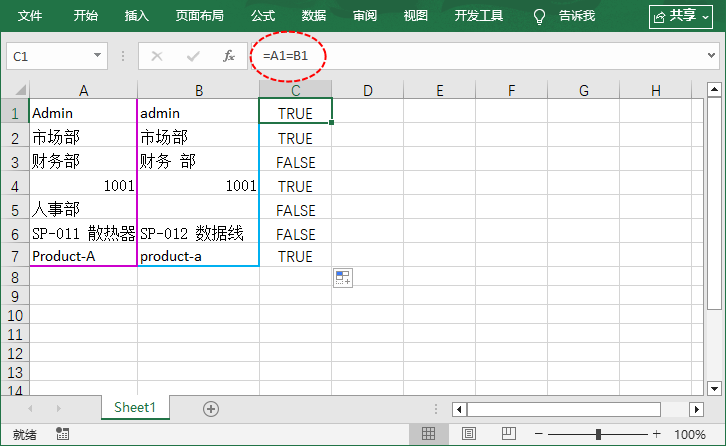Switch to the 公式 ribbon tab
The width and height of the screenshot is (726, 446).
click(263, 16)
